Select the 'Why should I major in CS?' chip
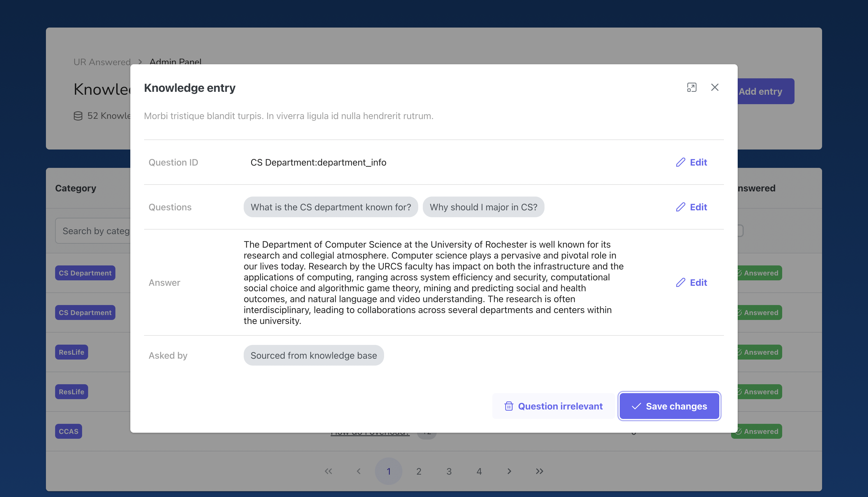The width and height of the screenshot is (868, 497). pos(483,207)
